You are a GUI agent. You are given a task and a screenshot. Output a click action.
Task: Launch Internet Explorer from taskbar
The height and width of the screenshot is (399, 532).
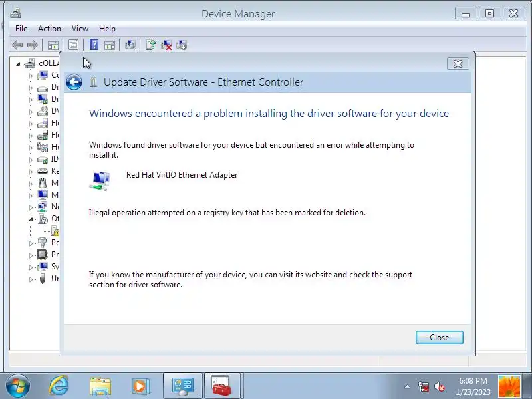(59, 386)
